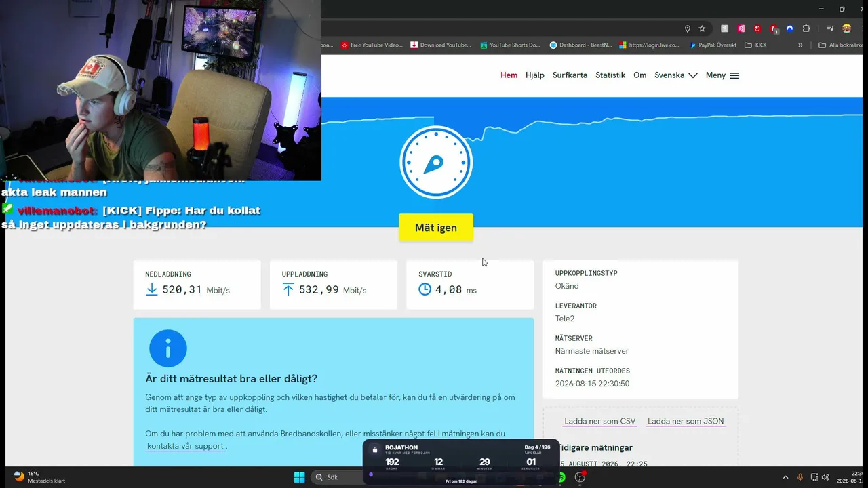Go to the Hem navigation item
The image size is (868, 488).
tap(509, 75)
